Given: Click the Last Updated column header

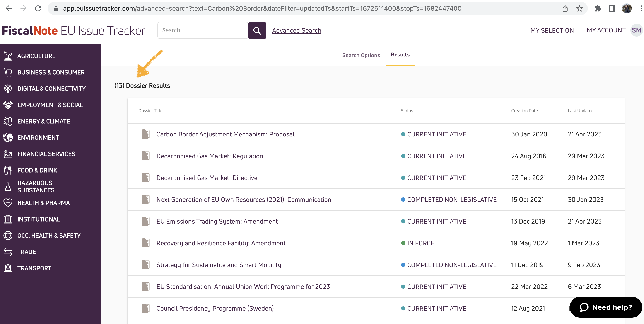Looking at the screenshot, I should click(581, 111).
